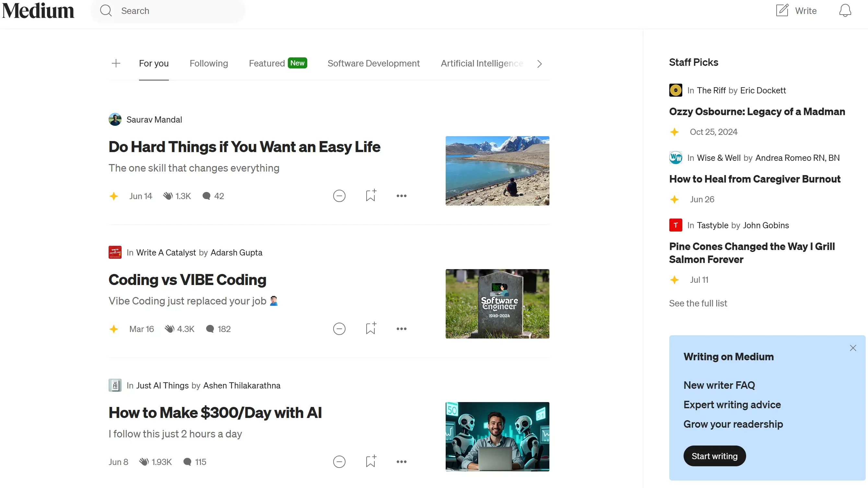Screen dimensions: 868x488
Task: Open Just AI Things publication icon
Action: click(115, 385)
